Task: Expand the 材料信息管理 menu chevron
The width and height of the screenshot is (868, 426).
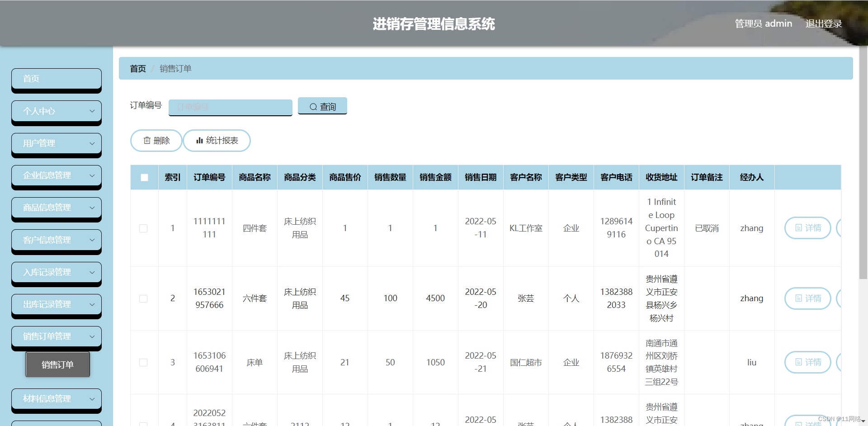Action: pyautogui.click(x=92, y=399)
